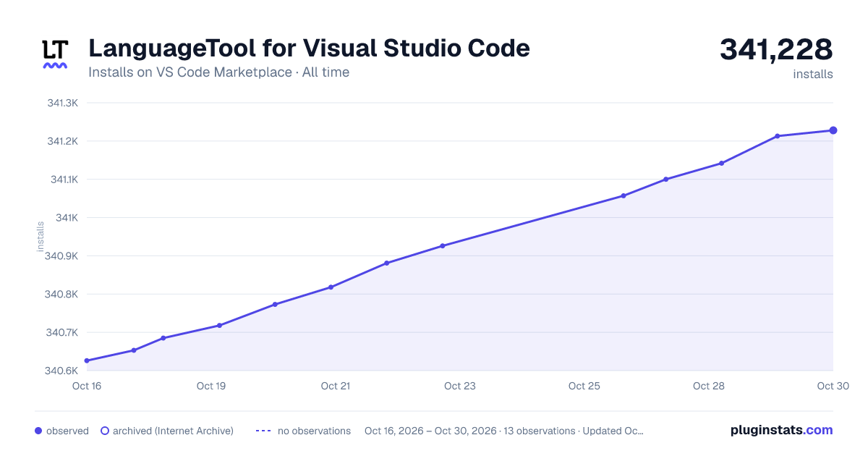The width and height of the screenshot is (868, 456).
Task: Click the data point near 340.9K on Oct 22
Action: click(x=387, y=263)
